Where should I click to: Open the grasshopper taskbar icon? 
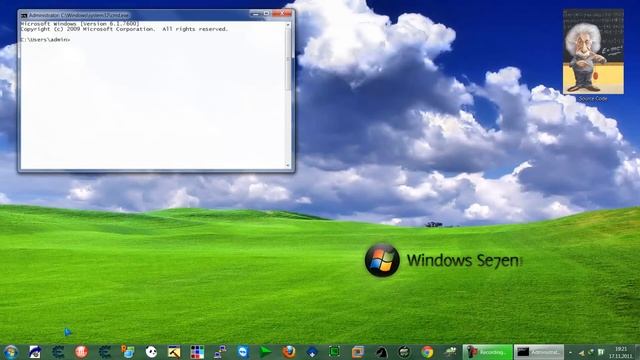450,352
